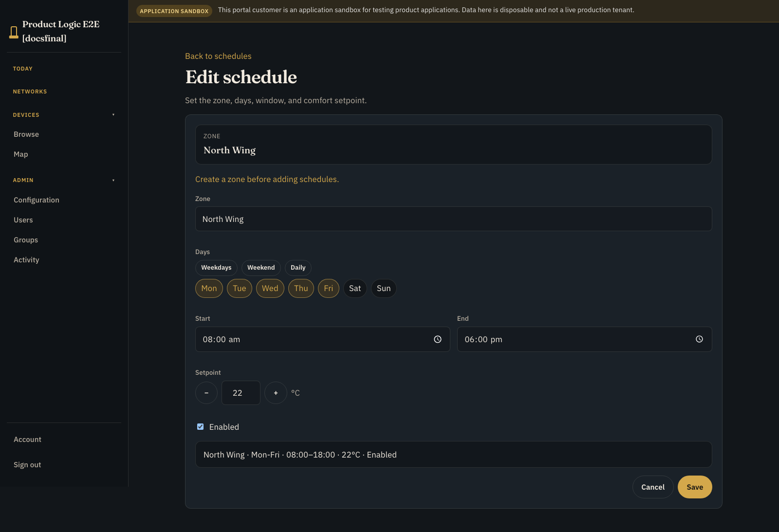Open the Activity page in the sidebar
Screen dimensions: 779x532
click(x=26, y=260)
